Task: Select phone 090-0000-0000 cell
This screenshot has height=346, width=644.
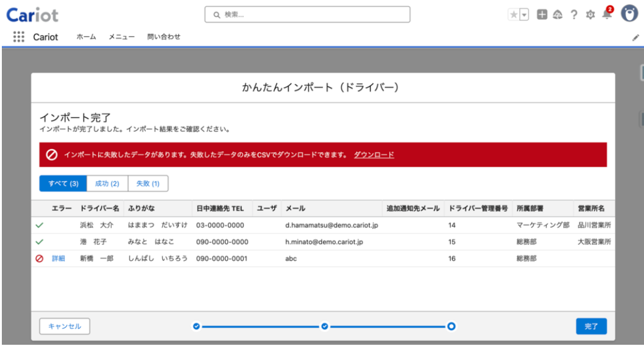Action: [x=222, y=242]
